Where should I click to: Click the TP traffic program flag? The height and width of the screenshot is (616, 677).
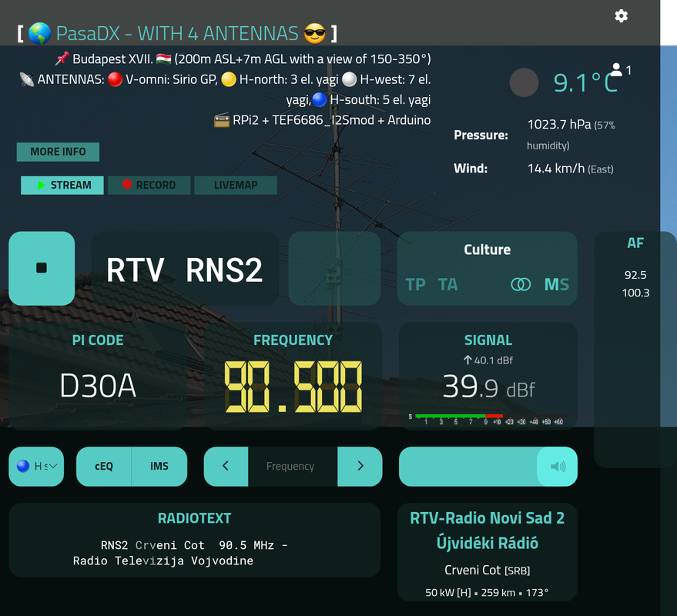coord(415,284)
